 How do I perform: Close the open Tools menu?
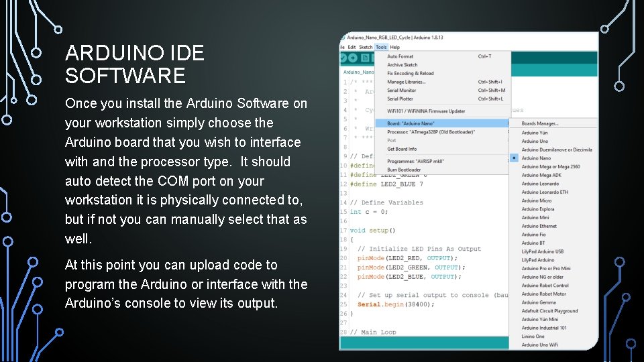point(381,47)
